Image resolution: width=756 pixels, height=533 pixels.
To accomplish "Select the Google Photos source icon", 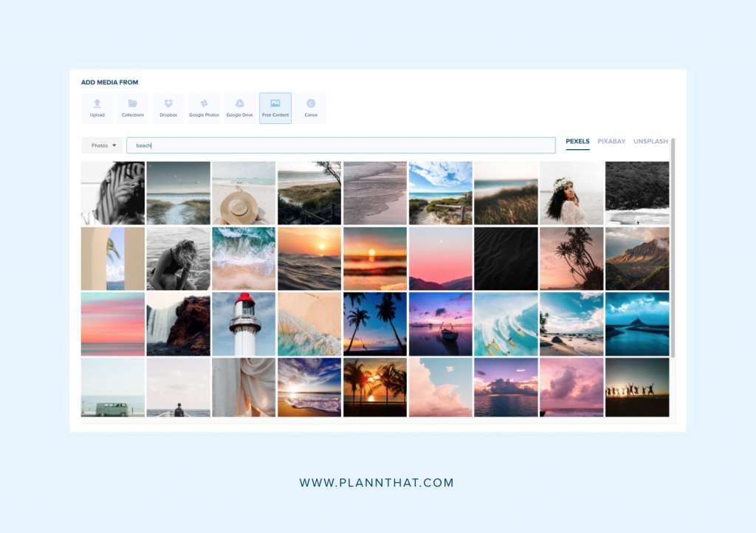I will point(204,108).
